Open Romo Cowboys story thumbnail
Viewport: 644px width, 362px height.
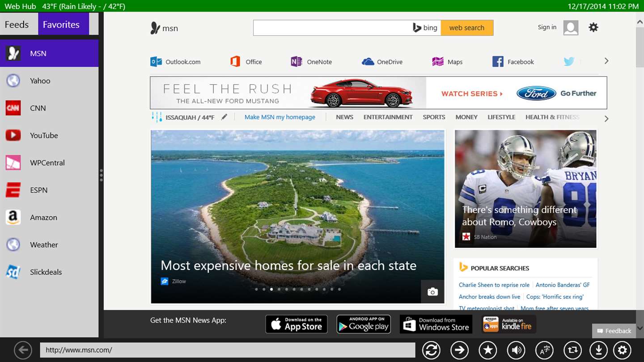coord(525,189)
